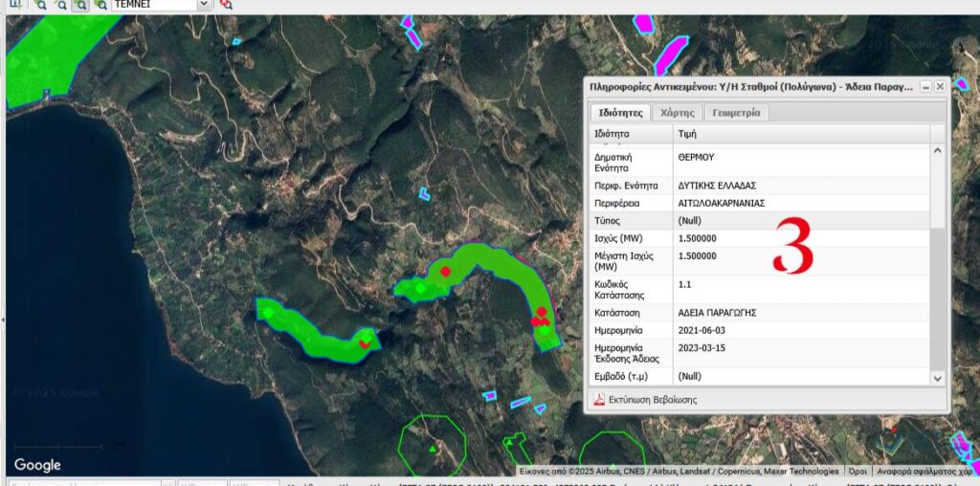Click the leftmost toolbar icon
The width and height of the screenshot is (980, 486).
point(15,5)
